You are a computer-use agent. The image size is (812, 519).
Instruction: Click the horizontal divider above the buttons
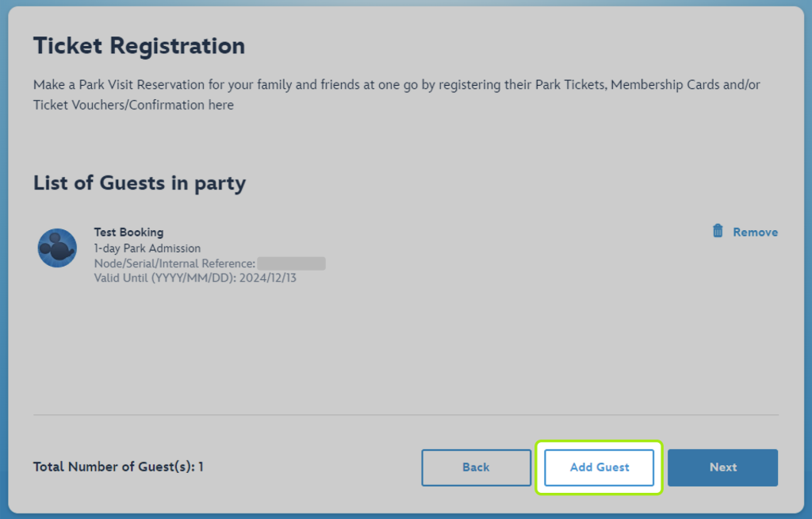405,414
